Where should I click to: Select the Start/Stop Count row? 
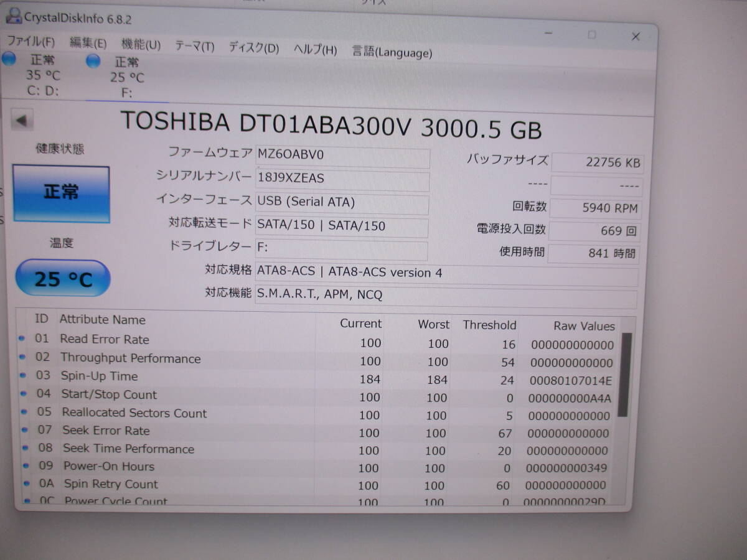(316, 396)
